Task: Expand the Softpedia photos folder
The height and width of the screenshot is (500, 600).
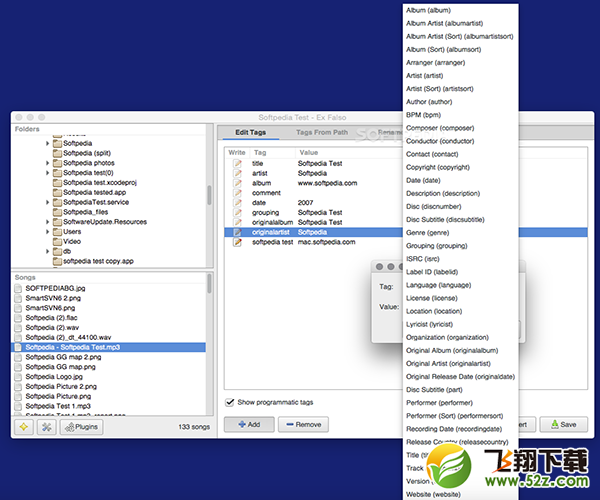Action: click(x=47, y=163)
